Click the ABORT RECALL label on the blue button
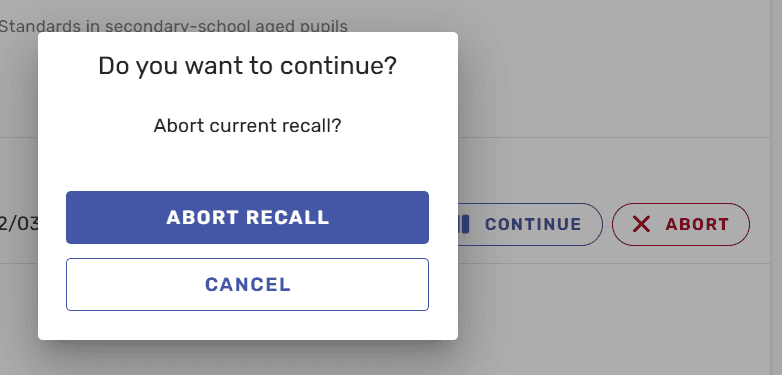 [x=248, y=217]
